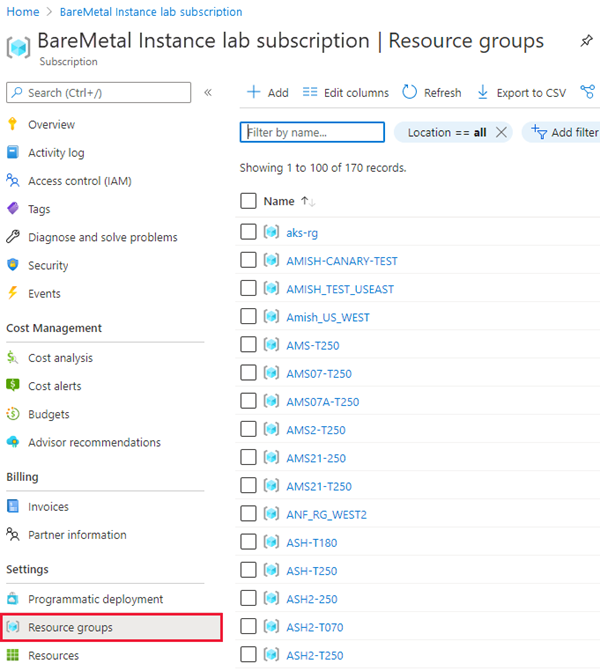Open the AMS21-T250 resource group link
The image size is (600, 671).
(x=319, y=486)
